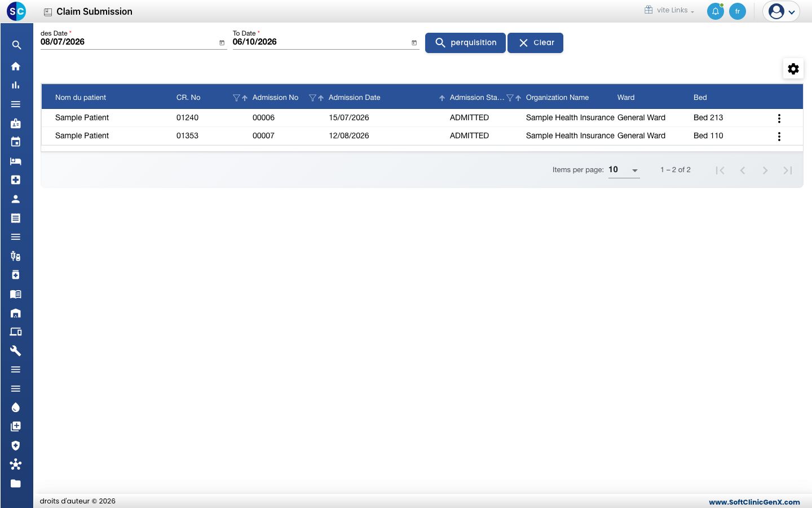Viewport: 812px width, 508px height.
Task: Click the SC application logo
Action: pos(16,11)
